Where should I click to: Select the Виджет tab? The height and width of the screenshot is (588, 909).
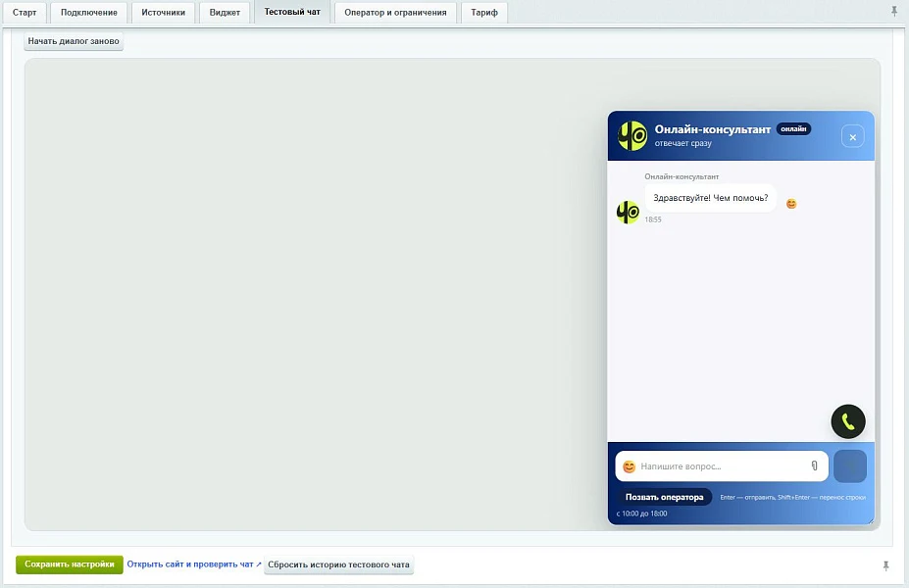pyautogui.click(x=225, y=12)
